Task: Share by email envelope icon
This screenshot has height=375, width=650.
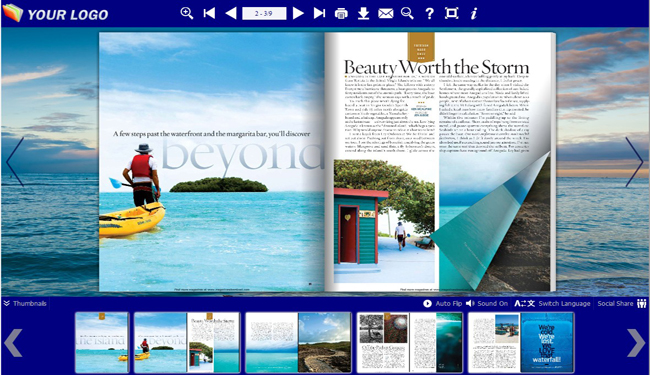Action: [x=386, y=14]
